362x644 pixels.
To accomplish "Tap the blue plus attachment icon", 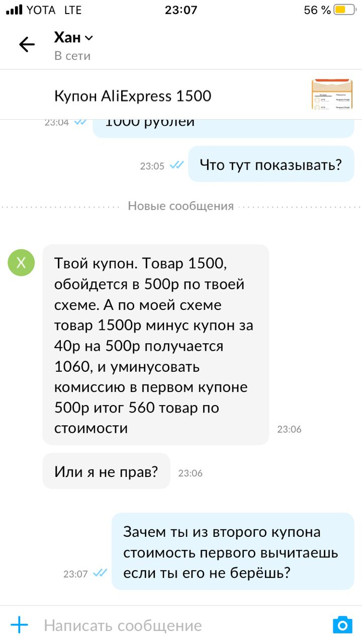I will (x=19, y=625).
